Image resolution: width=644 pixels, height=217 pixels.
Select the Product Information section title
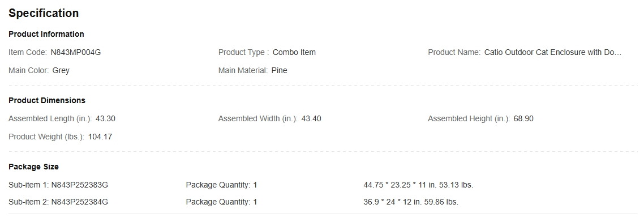46,34
